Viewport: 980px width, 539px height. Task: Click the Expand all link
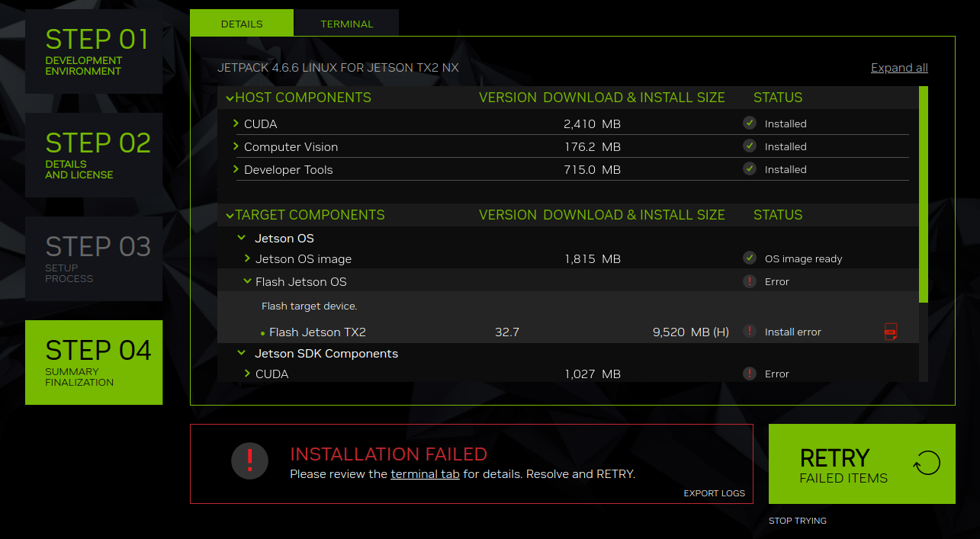(x=899, y=68)
